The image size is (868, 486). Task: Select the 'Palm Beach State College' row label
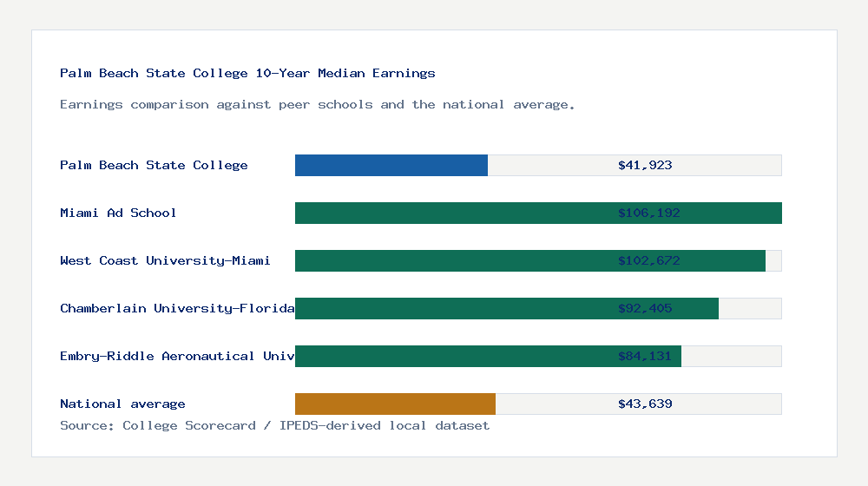click(154, 165)
